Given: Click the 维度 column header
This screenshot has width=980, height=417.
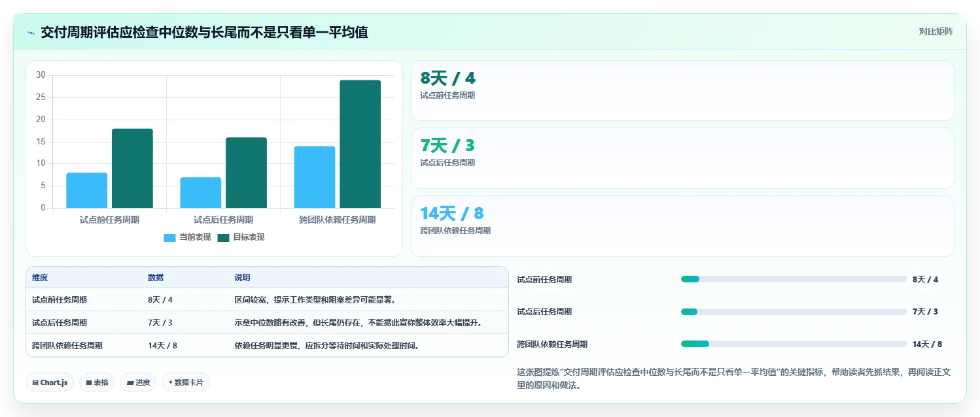Looking at the screenshot, I should click(40, 278).
